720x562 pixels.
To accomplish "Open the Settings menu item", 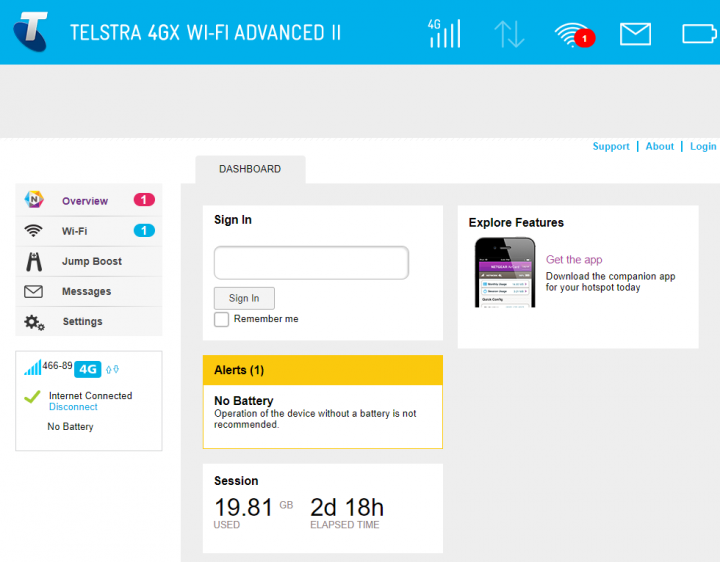I will (89, 321).
